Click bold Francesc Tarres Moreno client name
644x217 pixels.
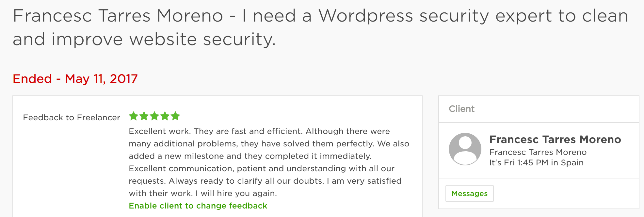point(555,140)
